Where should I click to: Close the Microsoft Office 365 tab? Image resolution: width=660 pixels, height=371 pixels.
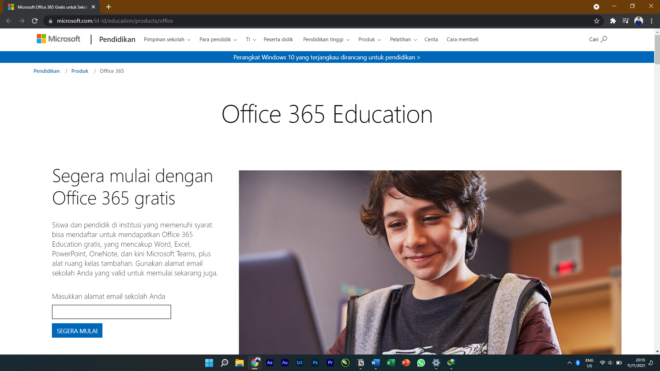(x=93, y=7)
